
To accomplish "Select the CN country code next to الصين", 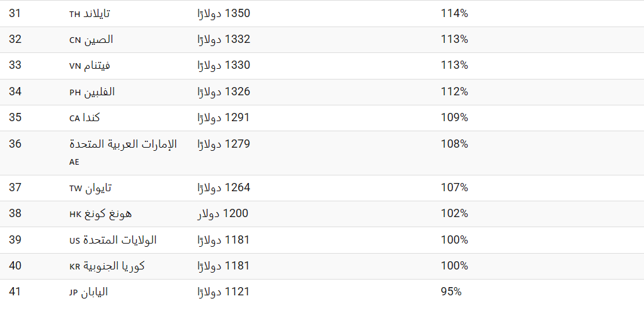I will tap(75, 40).
